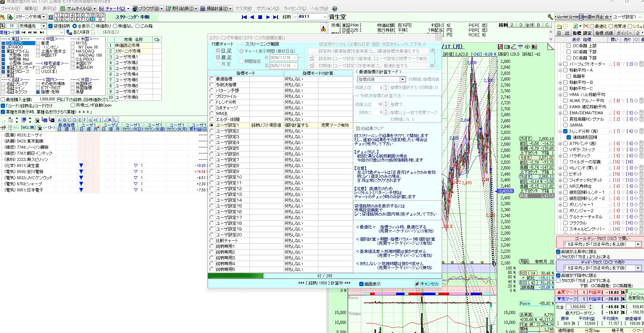Click the blue stop square playback icon
644x333 pixels.
pos(260,17)
